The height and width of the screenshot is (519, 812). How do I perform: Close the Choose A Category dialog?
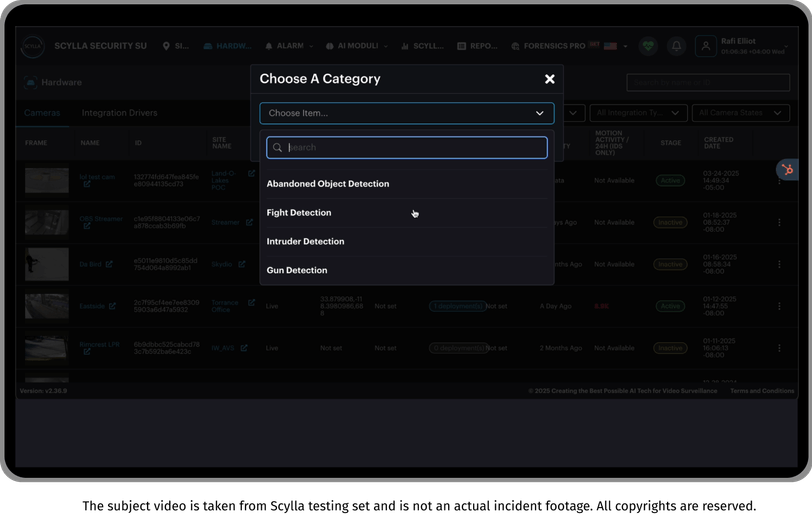[x=549, y=79]
